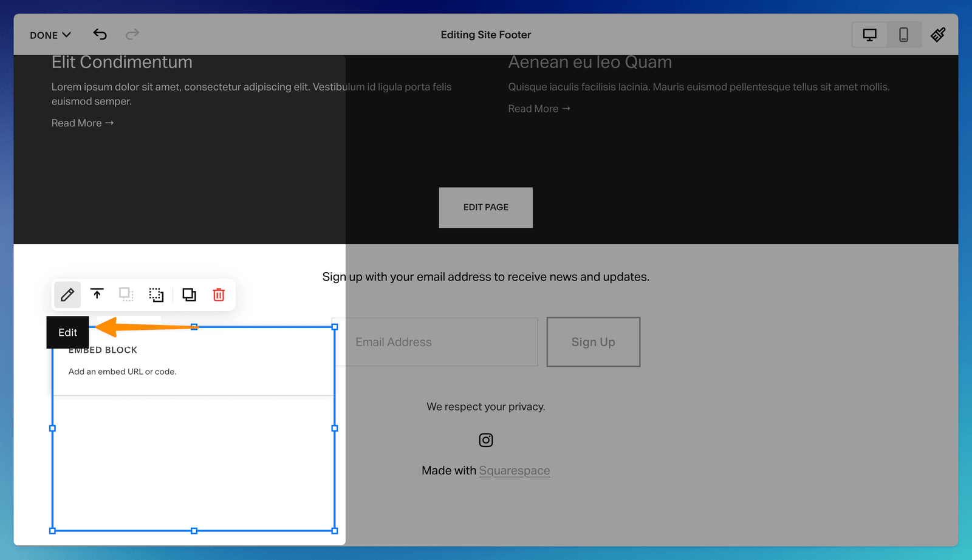Click the pencil Edit icon in block toolbar

pyautogui.click(x=67, y=295)
